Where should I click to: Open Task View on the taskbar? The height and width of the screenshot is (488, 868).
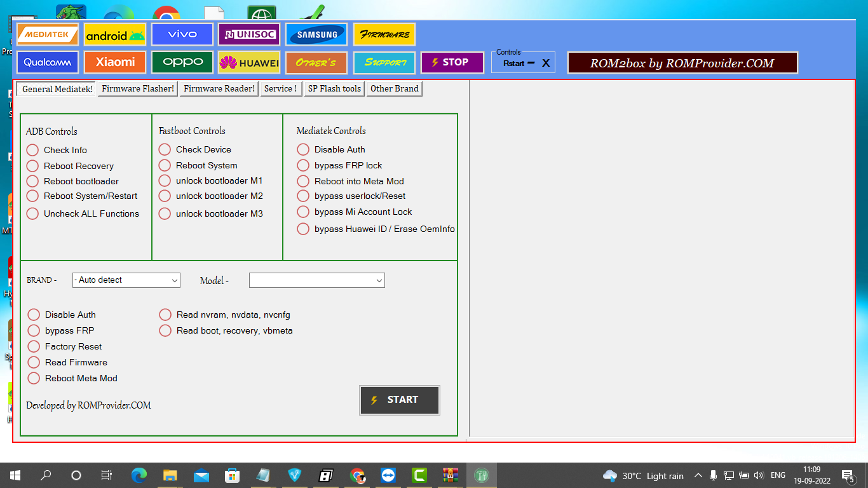[x=107, y=475]
